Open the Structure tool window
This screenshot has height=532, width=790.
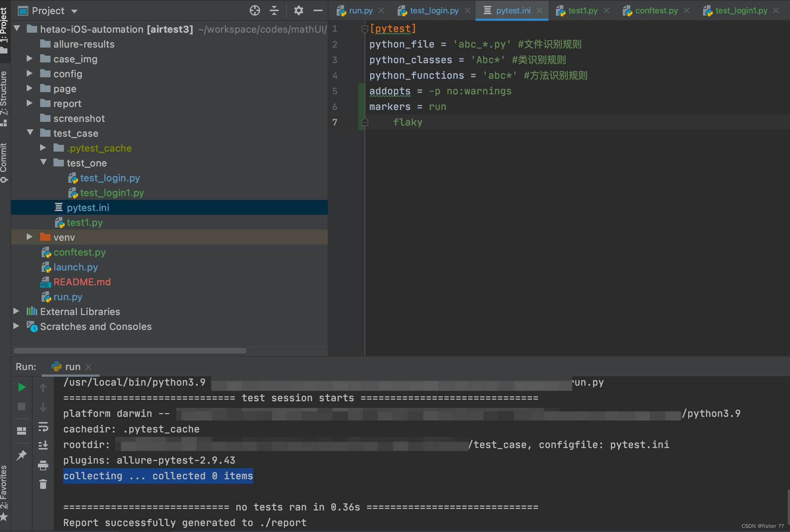[x=4, y=97]
